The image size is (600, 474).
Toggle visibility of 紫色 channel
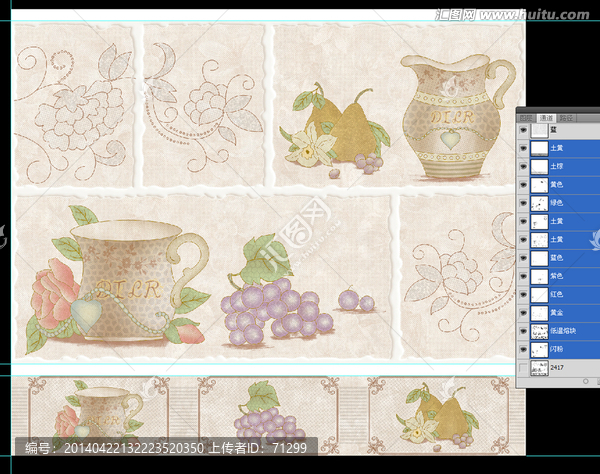(523, 276)
